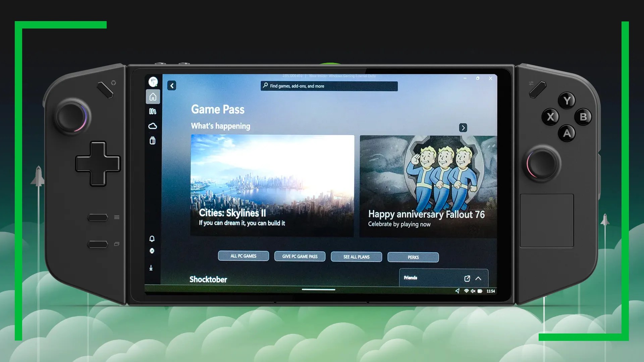
Task: Open your Xbox profile avatar
Action: point(153,81)
